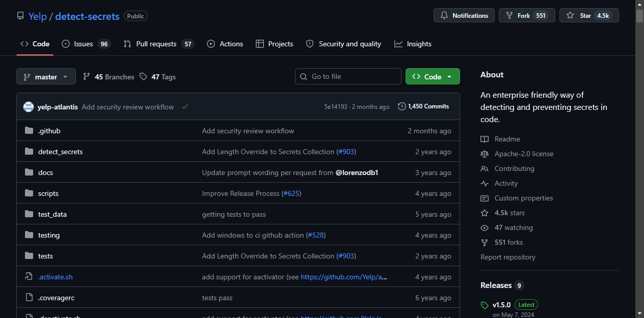Click the folder icon for test_data
This screenshot has width=644, height=318.
pos(29,214)
